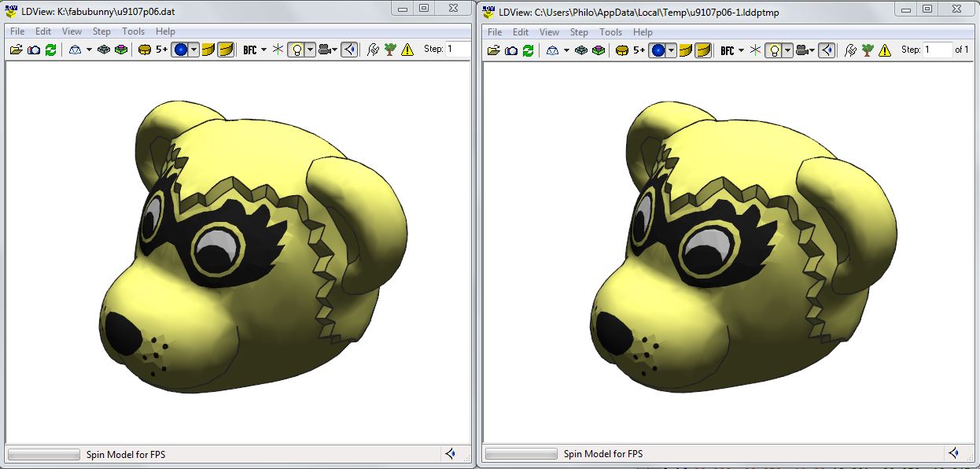Open preferences wrench icon in right window
The height and width of the screenshot is (469, 980).
850,50
